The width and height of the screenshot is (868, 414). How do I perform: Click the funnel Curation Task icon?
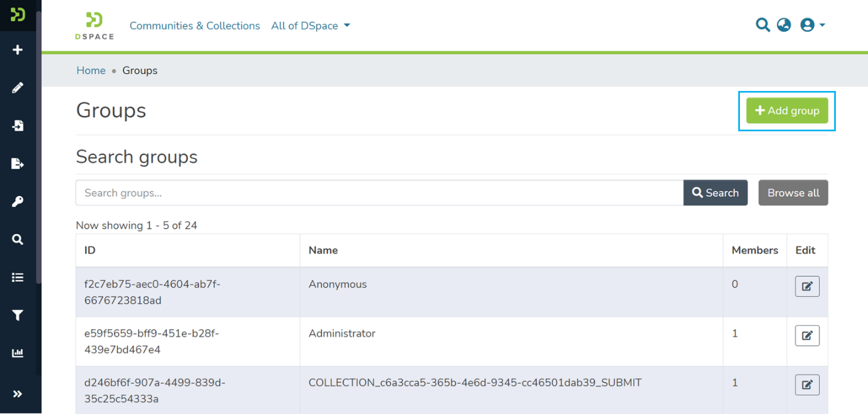point(18,316)
